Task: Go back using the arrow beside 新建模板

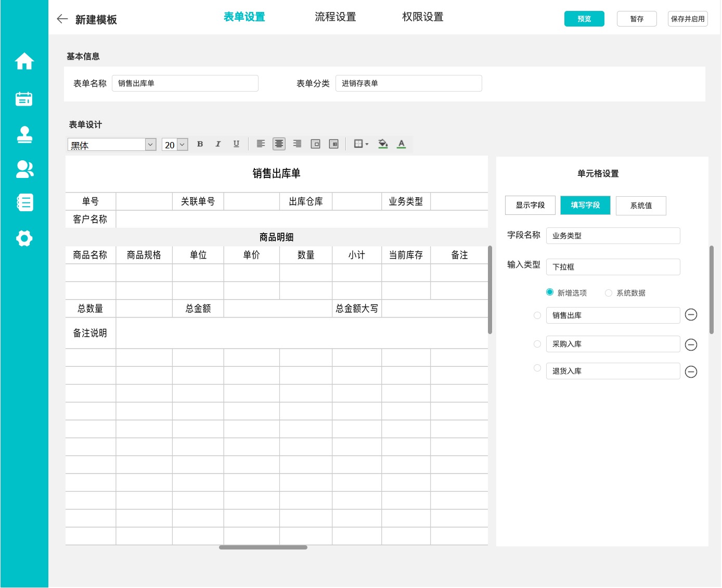Action: tap(62, 19)
